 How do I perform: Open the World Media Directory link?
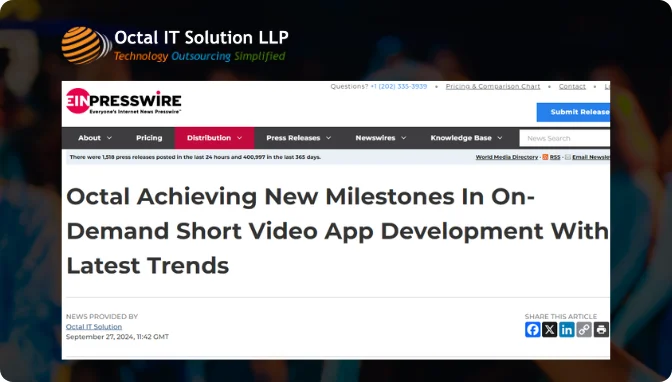click(507, 157)
